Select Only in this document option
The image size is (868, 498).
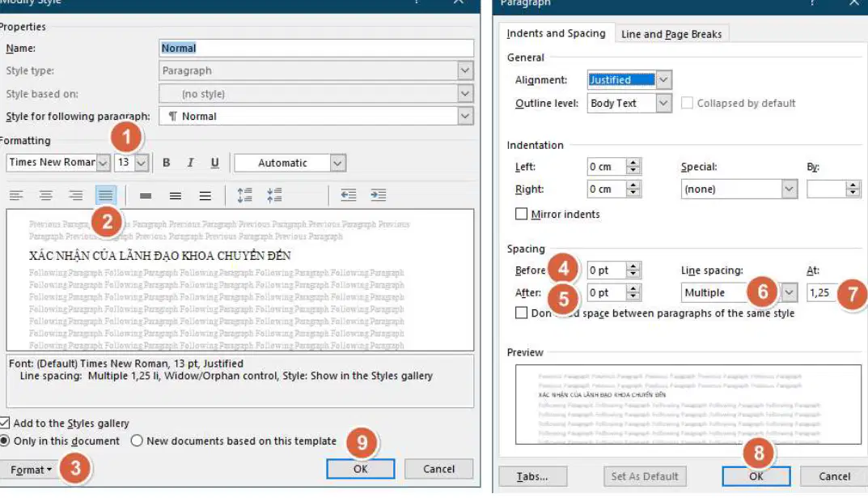click(x=5, y=441)
